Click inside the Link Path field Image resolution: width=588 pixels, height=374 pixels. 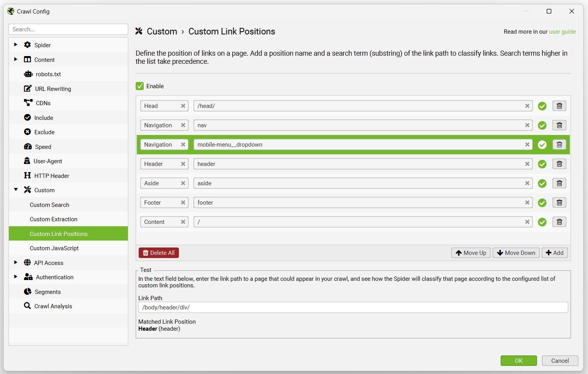coord(352,307)
